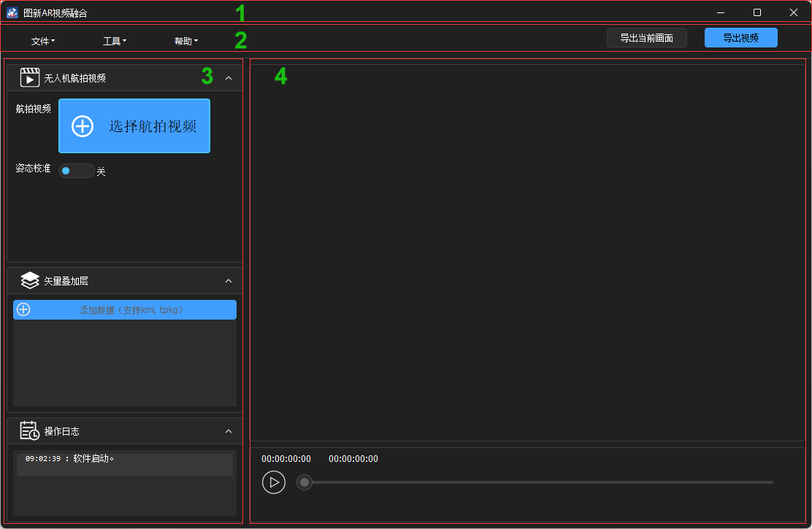Click the plus circle icon in 选择航拍视频
812x529 pixels.
click(83, 126)
